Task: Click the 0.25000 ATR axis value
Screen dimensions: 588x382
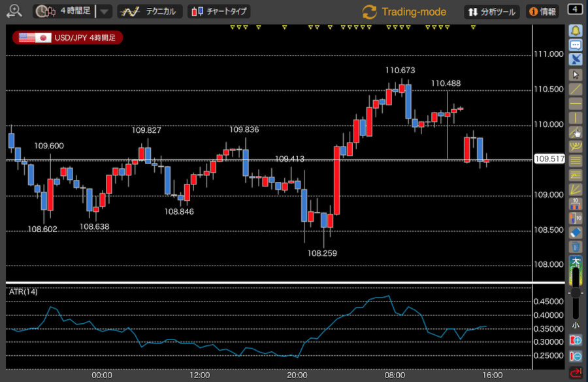Action: [x=549, y=355]
